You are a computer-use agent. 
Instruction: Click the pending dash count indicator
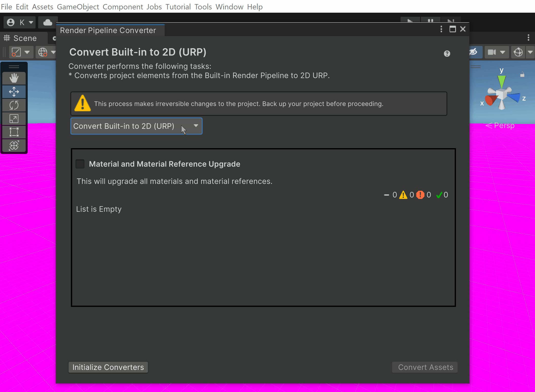tap(390, 195)
